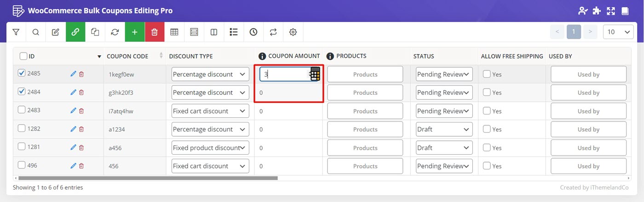Image resolution: width=644 pixels, height=202 pixels.
Task: Enable free shipping for coupon a456
Action: point(487,148)
